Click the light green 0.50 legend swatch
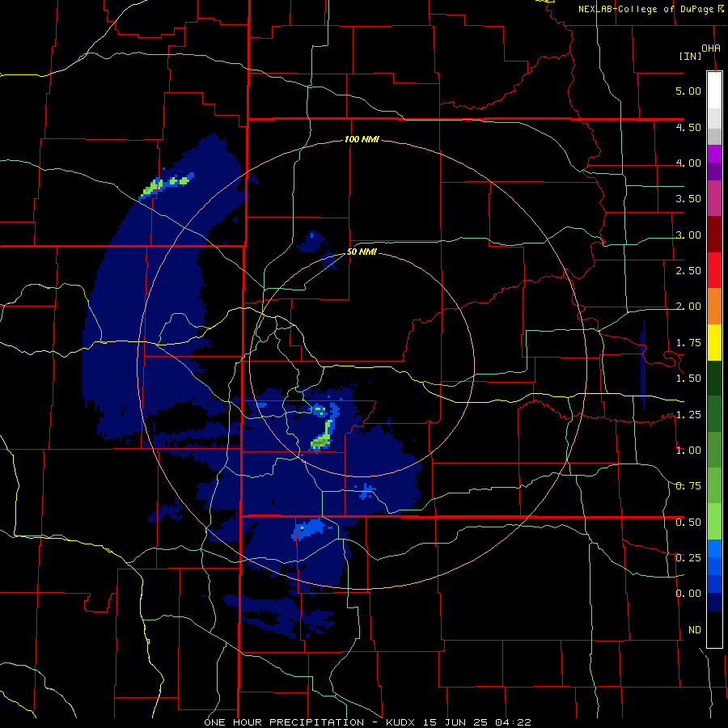The image size is (728, 728). point(714,522)
